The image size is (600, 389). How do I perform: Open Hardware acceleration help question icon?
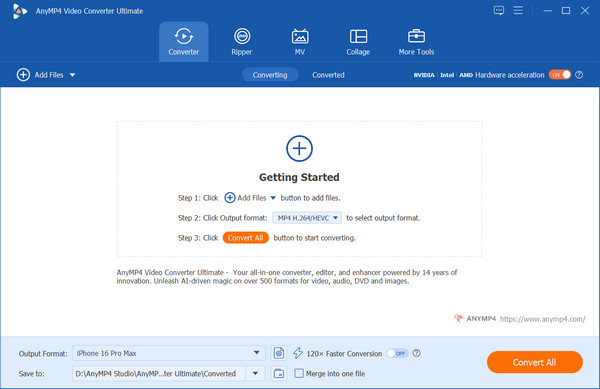(579, 75)
